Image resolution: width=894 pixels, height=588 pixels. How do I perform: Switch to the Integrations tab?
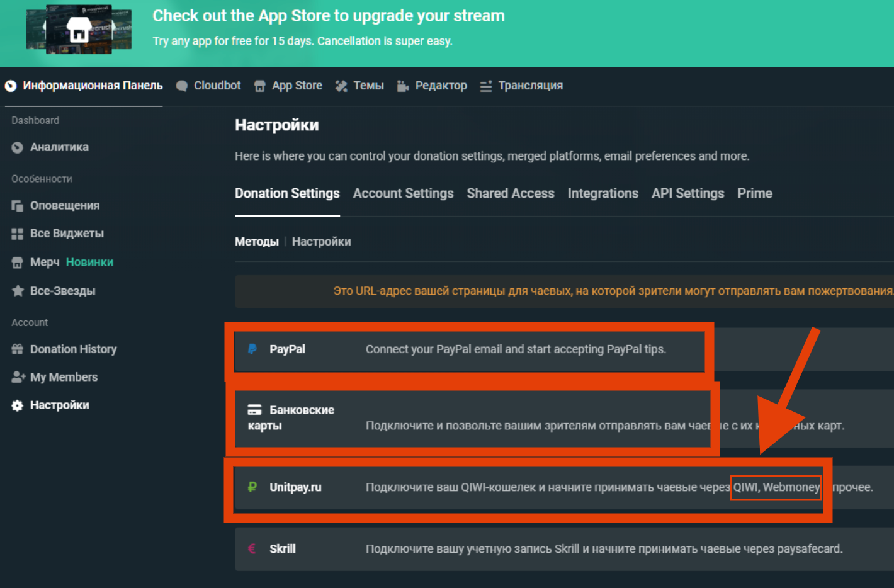tap(603, 193)
